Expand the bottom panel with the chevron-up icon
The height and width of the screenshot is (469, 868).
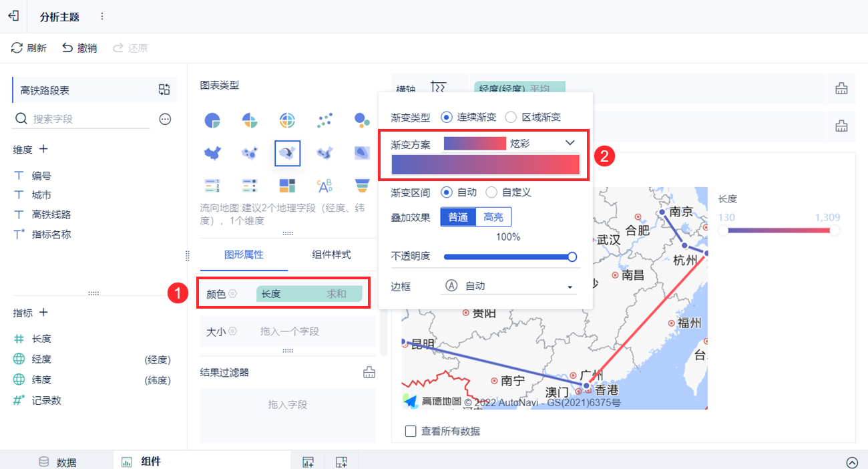coord(852,462)
